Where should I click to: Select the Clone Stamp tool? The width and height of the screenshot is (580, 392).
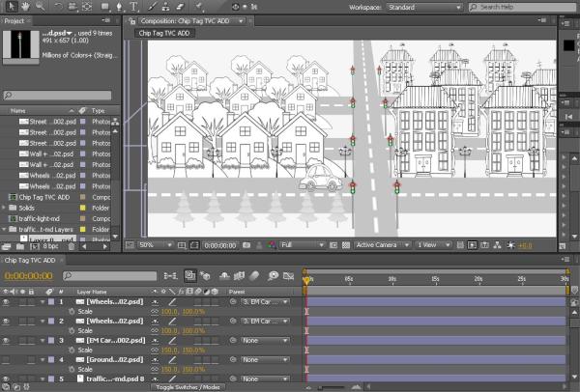tap(165, 7)
